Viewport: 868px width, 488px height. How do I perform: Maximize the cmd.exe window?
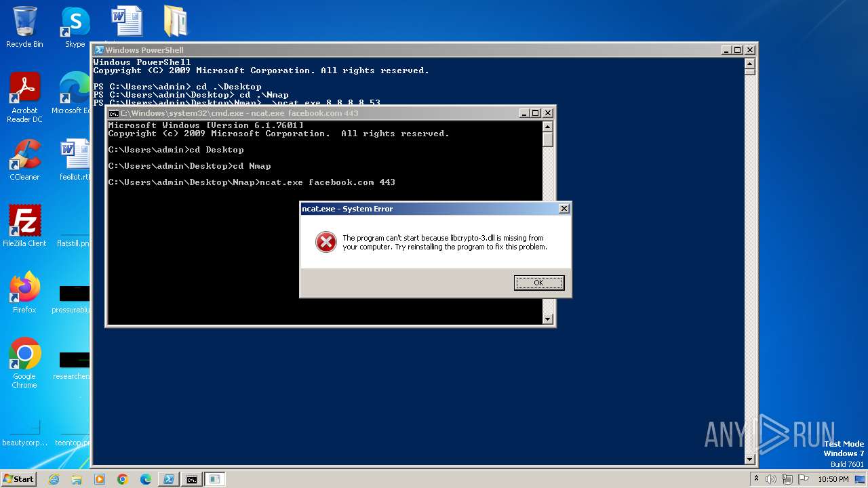536,113
